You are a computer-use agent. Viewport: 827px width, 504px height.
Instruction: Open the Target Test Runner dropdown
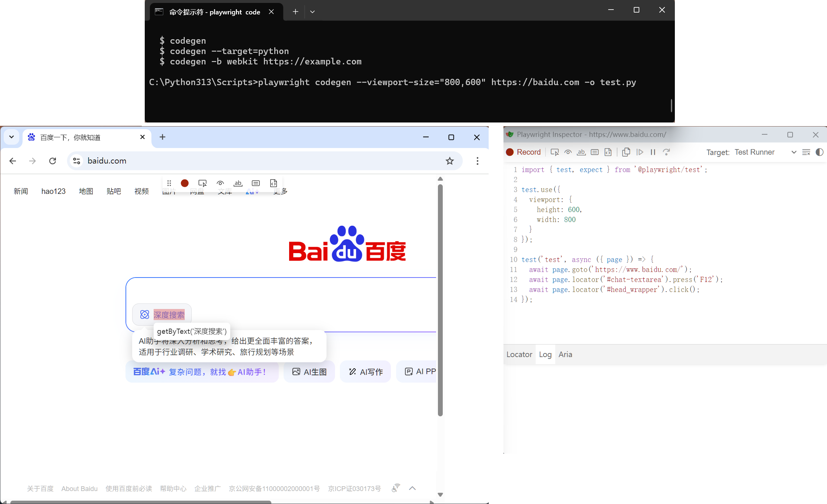[x=765, y=152]
